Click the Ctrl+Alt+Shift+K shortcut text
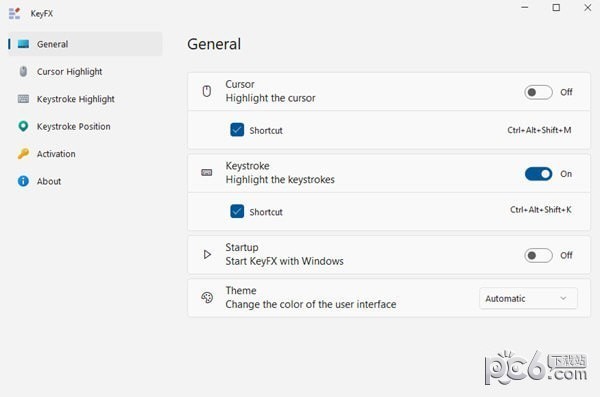Image resolution: width=600 pixels, height=397 pixels. click(541, 210)
